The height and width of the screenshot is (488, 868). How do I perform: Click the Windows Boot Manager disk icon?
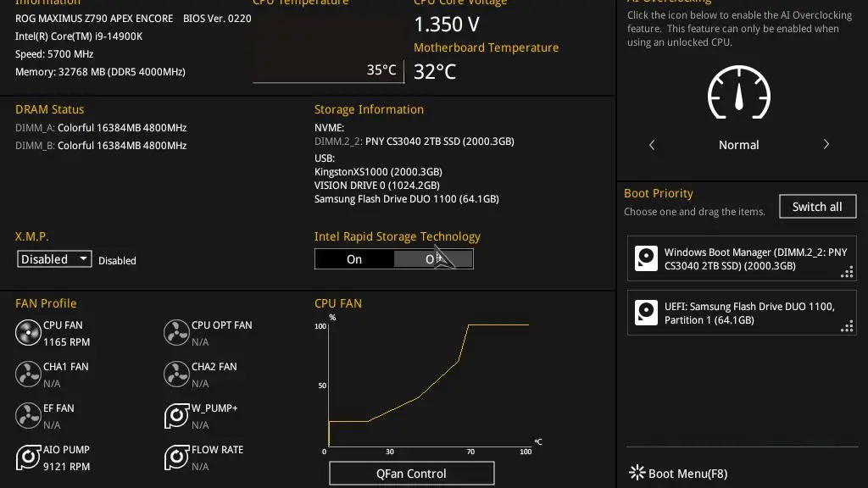(646, 258)
